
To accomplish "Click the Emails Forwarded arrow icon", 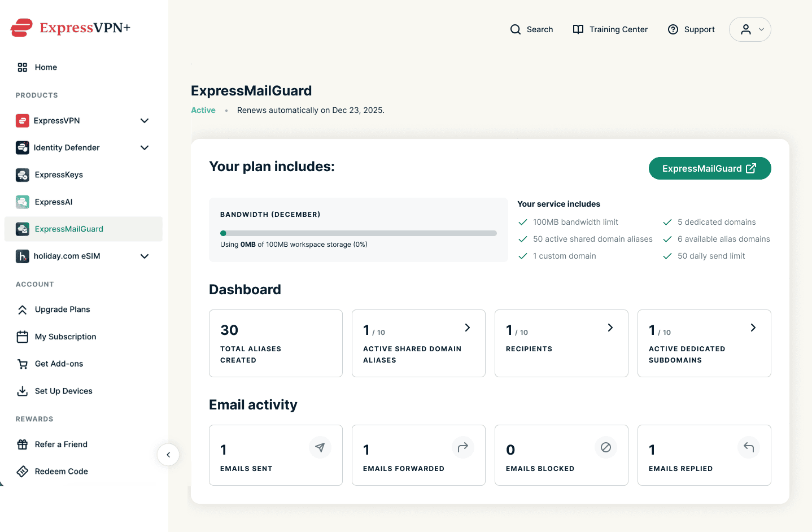I will (x=463, y=447).
